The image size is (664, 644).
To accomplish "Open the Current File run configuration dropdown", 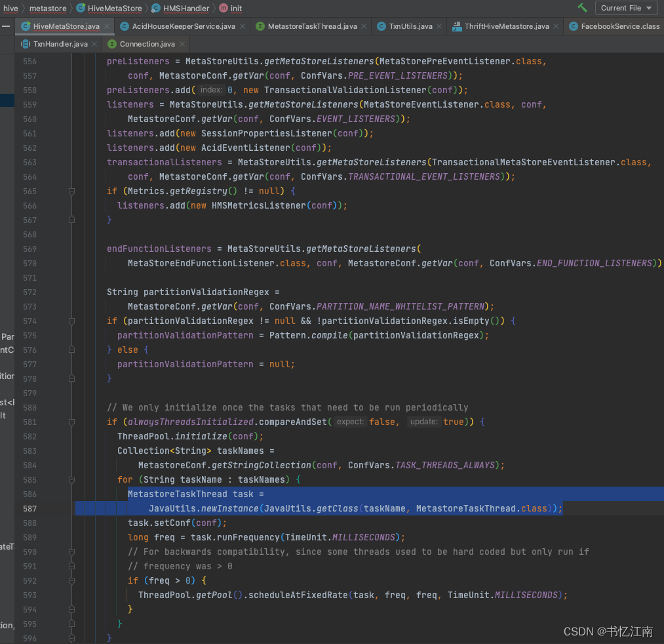I will pos(627,8).
